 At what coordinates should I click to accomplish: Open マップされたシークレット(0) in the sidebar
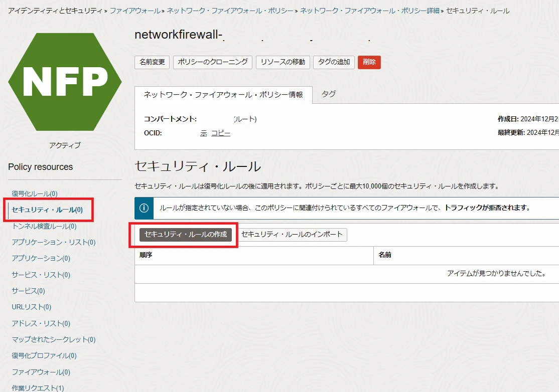(x=54, y=339)
